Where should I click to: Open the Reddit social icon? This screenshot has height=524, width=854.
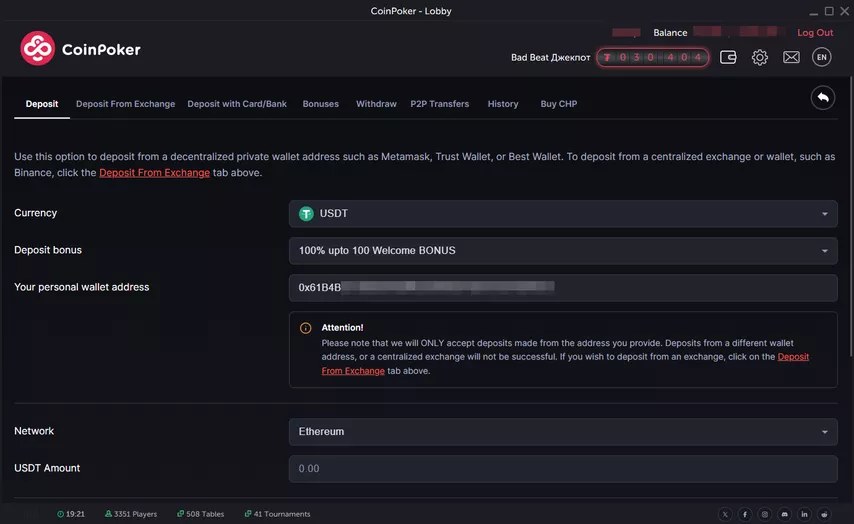tap(824, 514)
